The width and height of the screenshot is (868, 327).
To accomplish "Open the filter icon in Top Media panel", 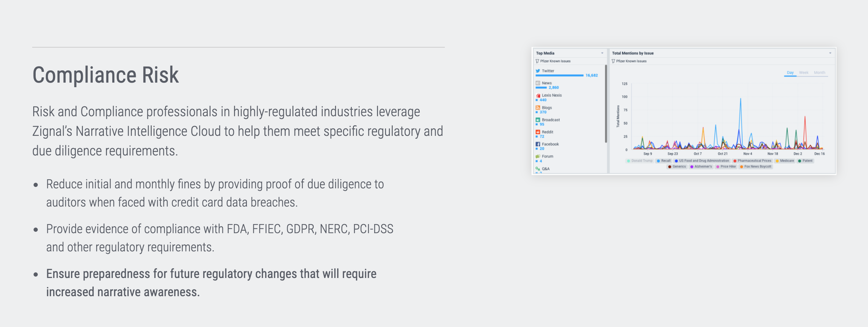I will pos(537,61).
